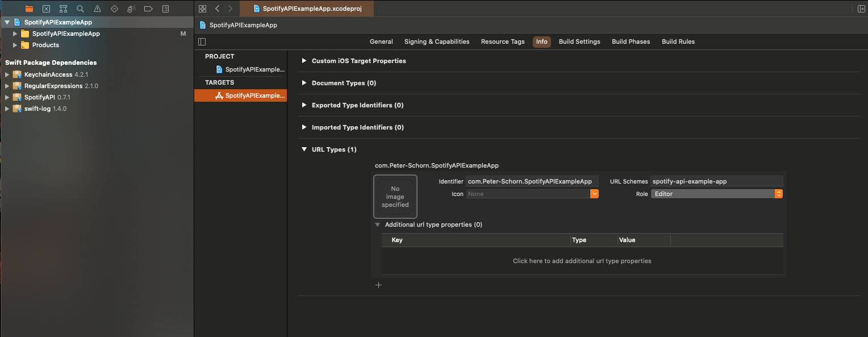Open the Test navigator diamond icon

114,9
